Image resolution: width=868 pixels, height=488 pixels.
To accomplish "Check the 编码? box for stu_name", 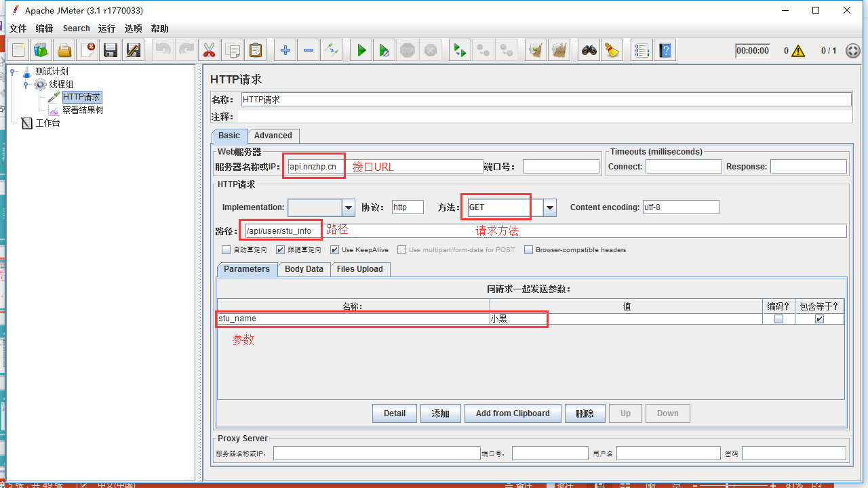I will (x=778, y=319).
